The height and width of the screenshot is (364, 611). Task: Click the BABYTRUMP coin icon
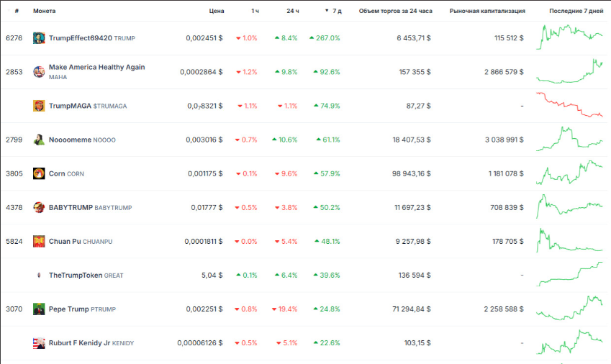pyautogui.click(x=39, y=207)
